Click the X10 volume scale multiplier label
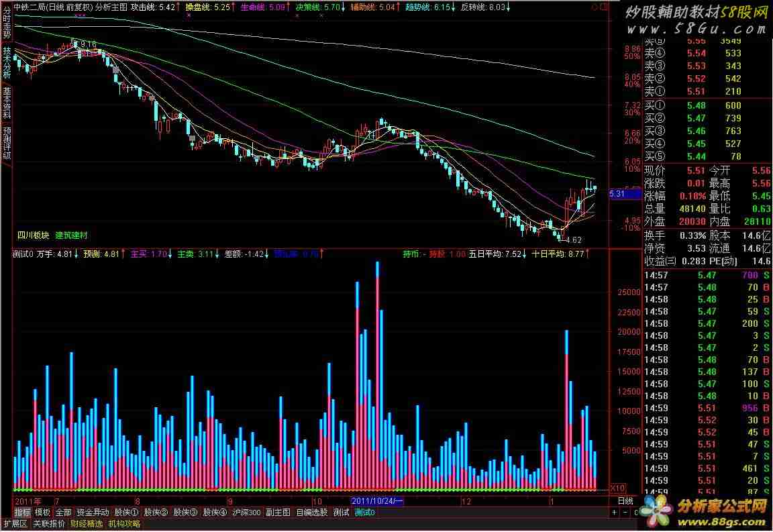The height and width of the screenshot is (532, 773). 617,488
